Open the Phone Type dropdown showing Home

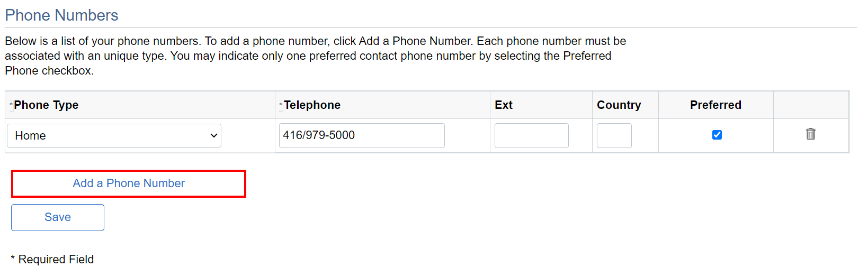[114, 136]
